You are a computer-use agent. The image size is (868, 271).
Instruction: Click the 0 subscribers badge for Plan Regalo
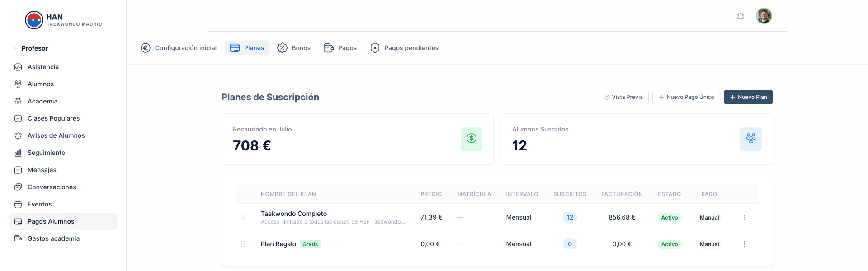click(570, 244)
